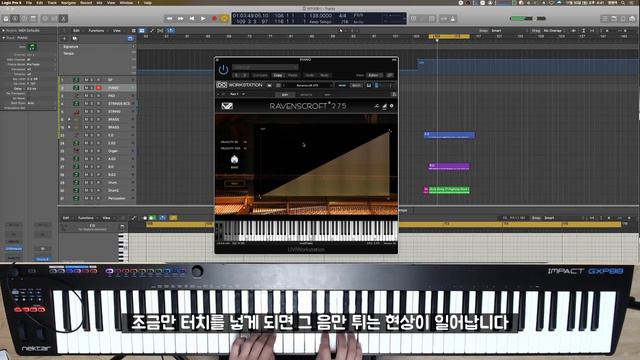Open the plugin View Editor dropdown

(x=373, y=75)
